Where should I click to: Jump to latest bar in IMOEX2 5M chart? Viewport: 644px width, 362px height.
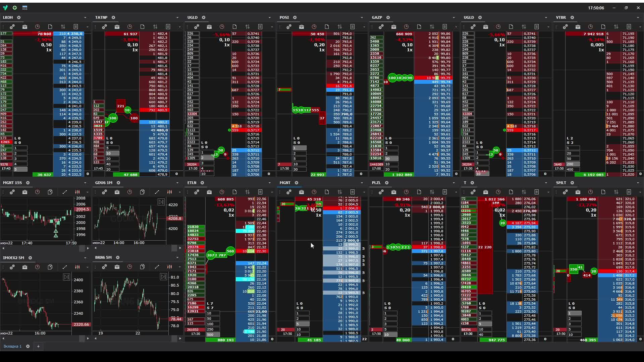click(x=67, y=277)
